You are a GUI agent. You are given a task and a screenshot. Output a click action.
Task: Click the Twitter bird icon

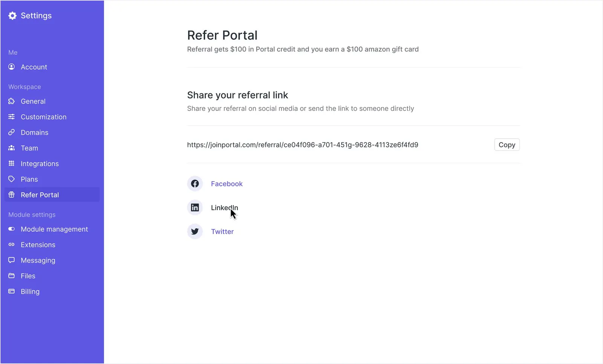(195, 231)
